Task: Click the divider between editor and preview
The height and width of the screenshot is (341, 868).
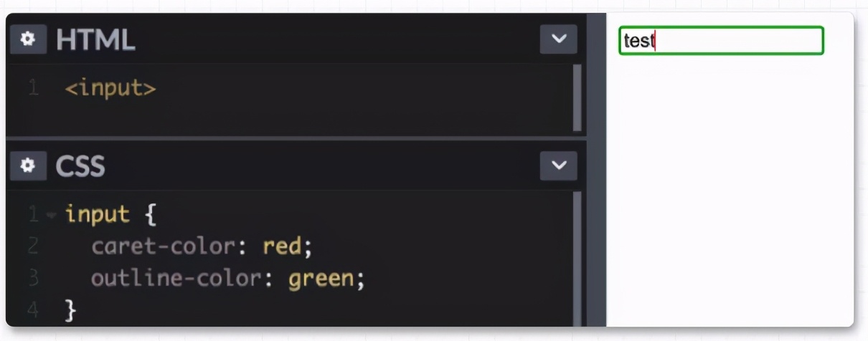Action: pyautogui.click(x=597, y=170)
